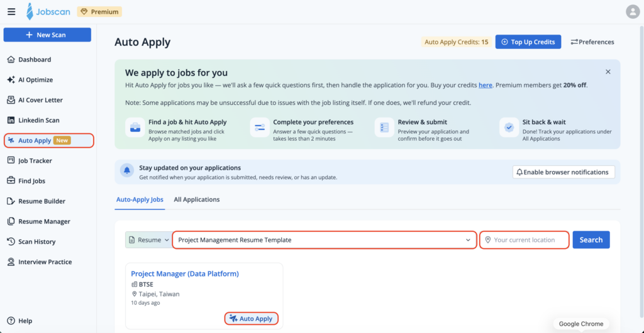Click the Premium badge
This screenshot has height=333, width=644.
(100, 12)
